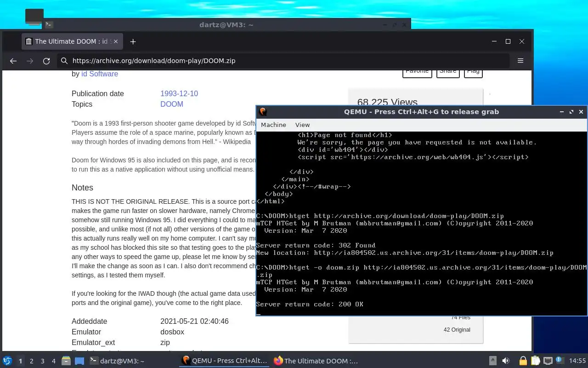Click the 'New location:' line in QEMU console
Image resolution: width=588 pixels, height=368 pixels.
click(x=405, y=253)
